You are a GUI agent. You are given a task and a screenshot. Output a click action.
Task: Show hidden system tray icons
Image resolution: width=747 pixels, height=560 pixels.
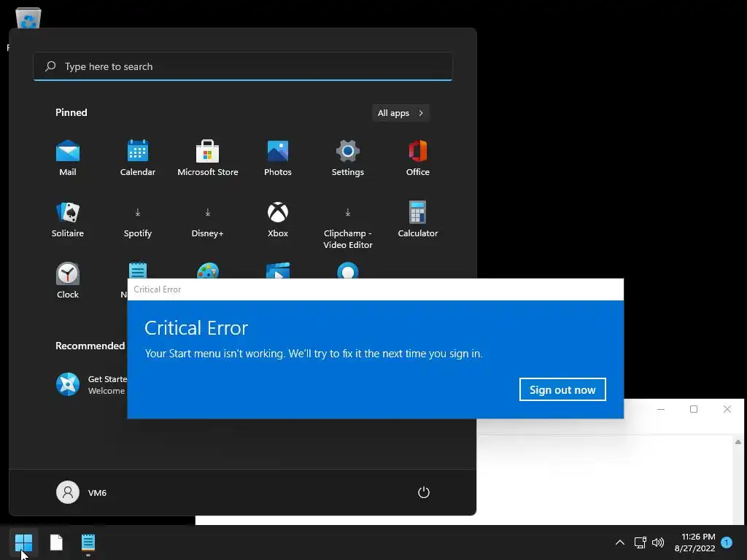(620, 542)
